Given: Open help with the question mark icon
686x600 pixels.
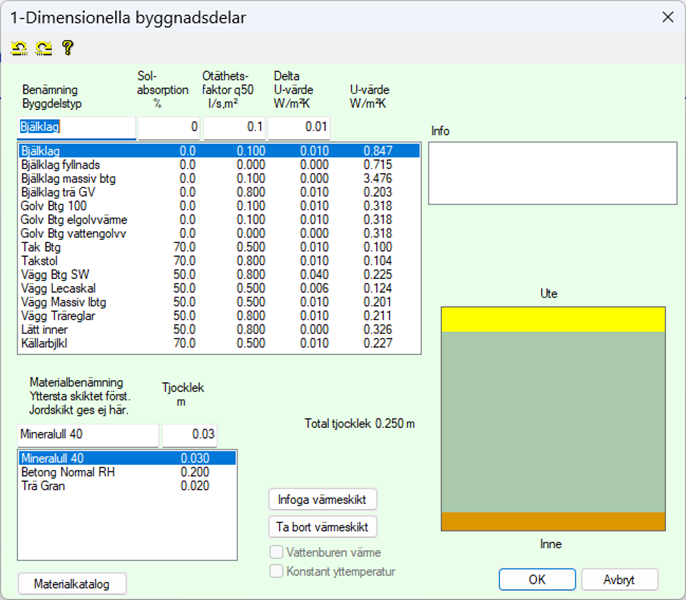Looking at the screenshot, I should (x=68, y=48).
